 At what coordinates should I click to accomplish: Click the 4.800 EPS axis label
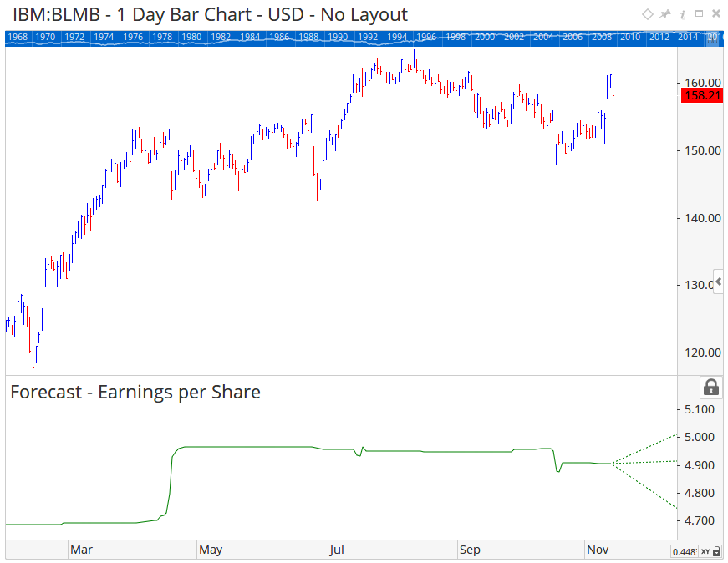[x=700, y=493]
